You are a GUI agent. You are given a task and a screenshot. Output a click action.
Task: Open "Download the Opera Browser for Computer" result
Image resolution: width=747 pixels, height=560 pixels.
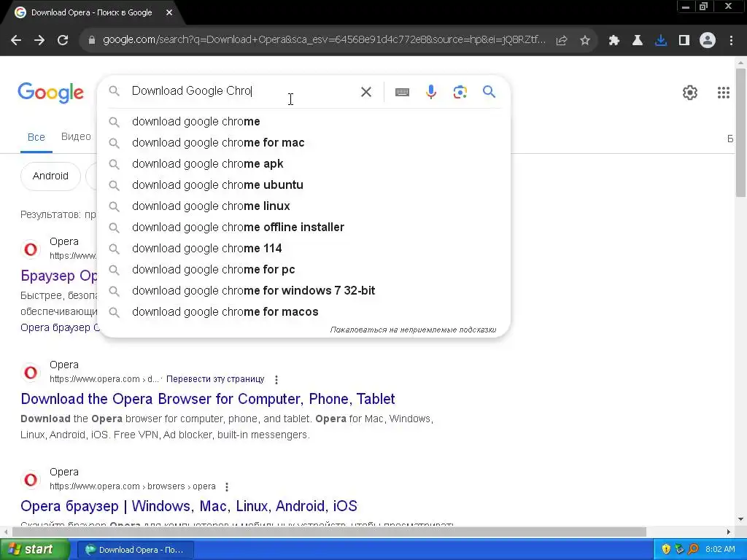tap(208, 399)
